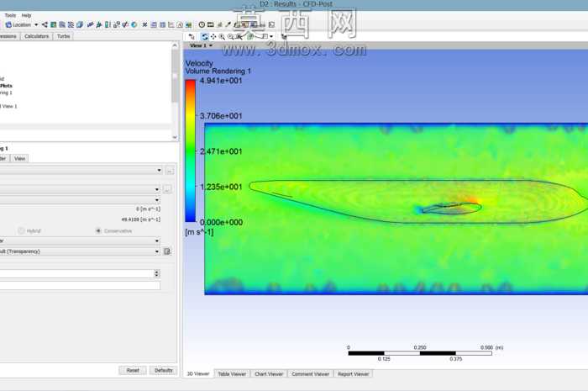The image size is (588, 391).
Task: Switch to the View tab in details panel
Action: 19,158
